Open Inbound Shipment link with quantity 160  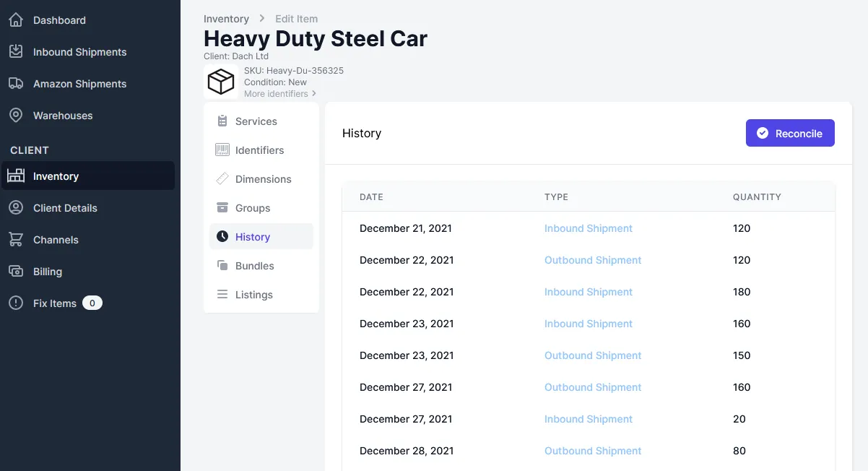pyautogui.click(x=589, y=324)
